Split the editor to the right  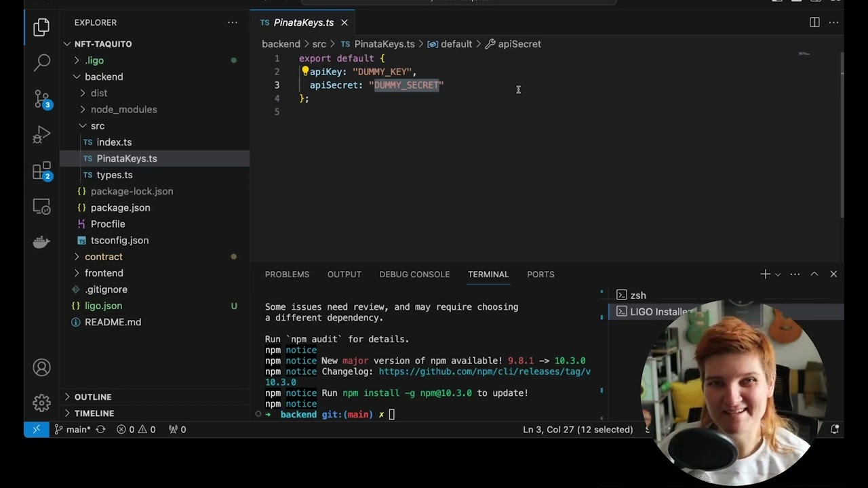[x=814, y=22]
